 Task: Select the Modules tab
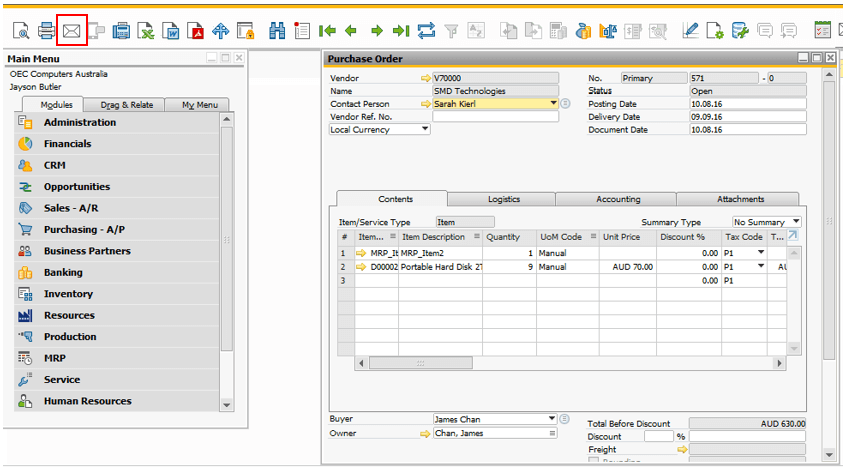[57, 105]
